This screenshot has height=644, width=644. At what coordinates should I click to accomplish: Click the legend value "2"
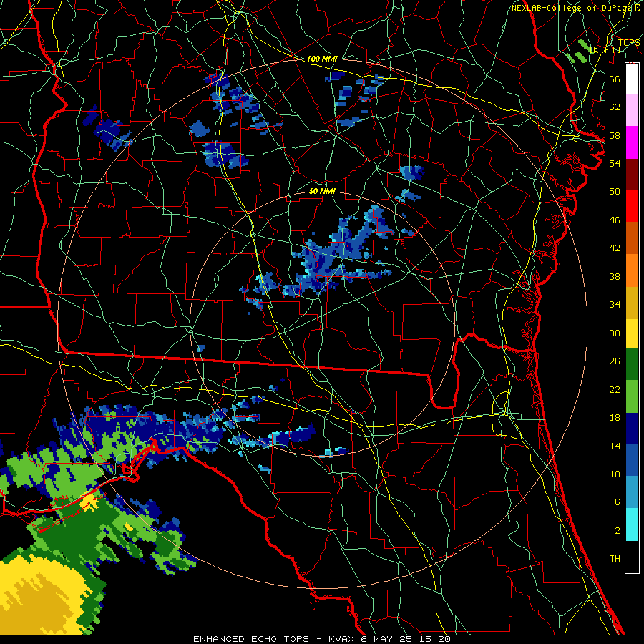coord(617,531)
